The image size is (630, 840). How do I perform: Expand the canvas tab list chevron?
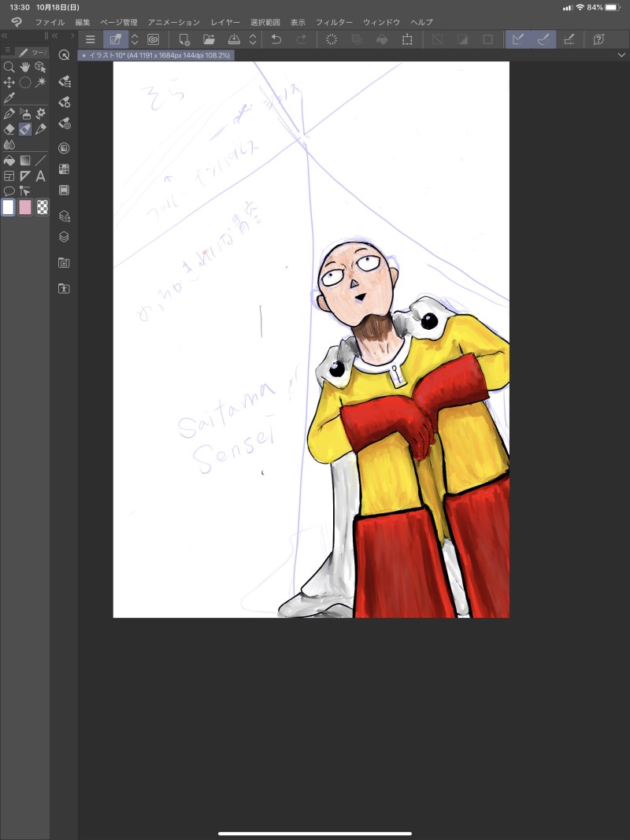point(621,55)
